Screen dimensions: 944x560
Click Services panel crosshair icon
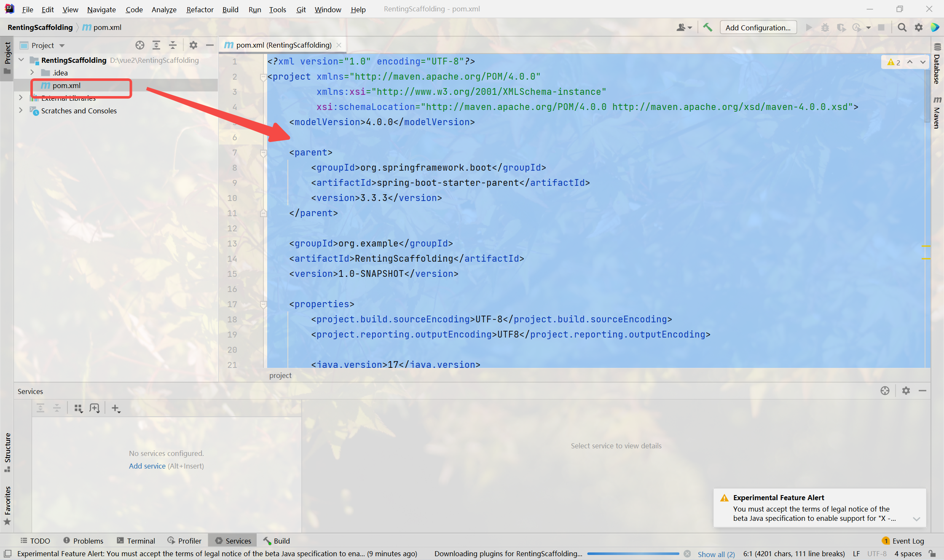click(x=885, y=391)
